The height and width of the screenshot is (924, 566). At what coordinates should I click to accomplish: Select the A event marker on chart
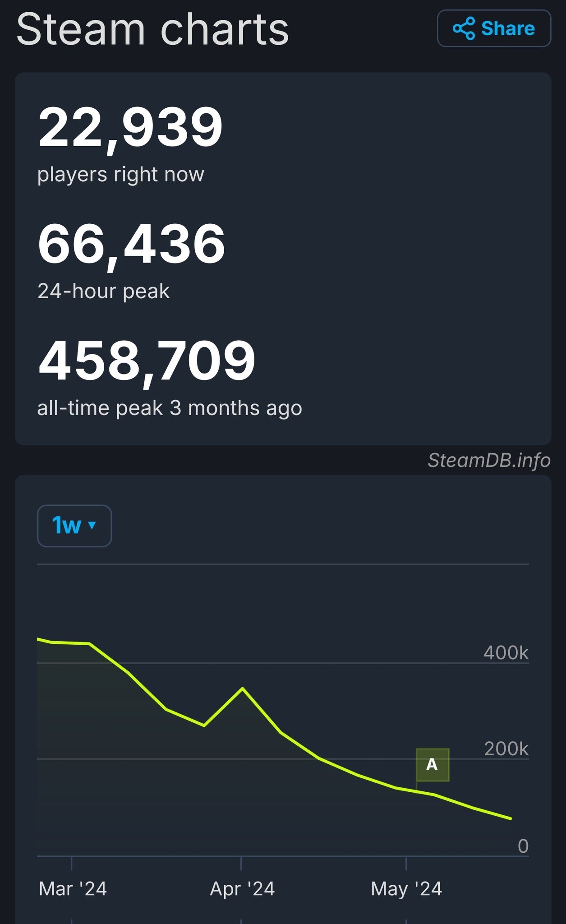[x=432, y=765]
